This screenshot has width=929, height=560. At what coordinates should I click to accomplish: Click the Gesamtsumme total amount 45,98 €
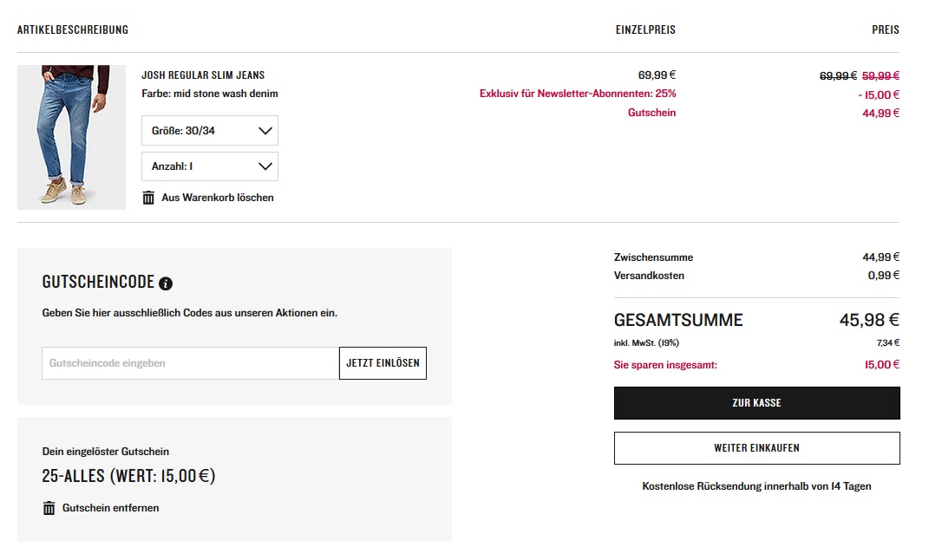pos(869,320)
